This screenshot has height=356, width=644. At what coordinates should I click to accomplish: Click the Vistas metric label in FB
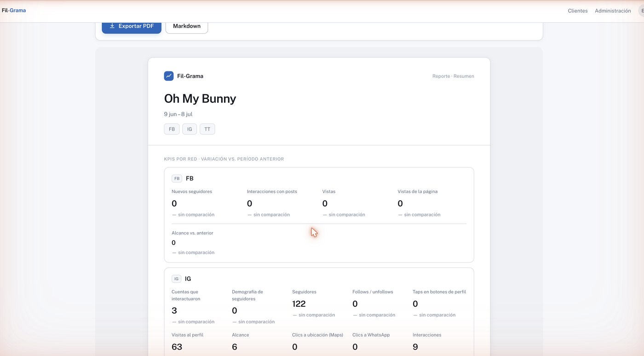pos(329,192)
